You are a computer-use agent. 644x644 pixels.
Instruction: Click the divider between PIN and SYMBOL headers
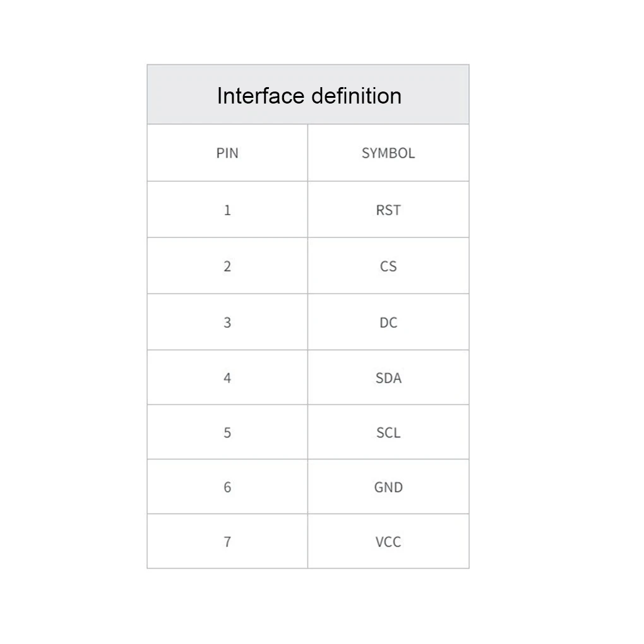coord(307,153)
